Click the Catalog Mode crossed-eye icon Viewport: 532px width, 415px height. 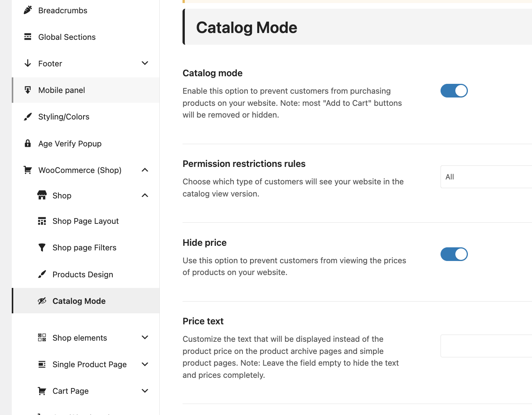pos(42,301)
